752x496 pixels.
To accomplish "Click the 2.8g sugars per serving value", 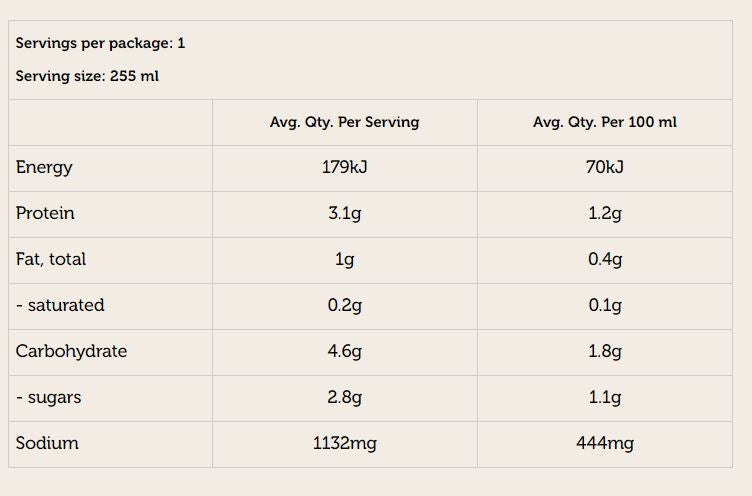I will [344, 397].
